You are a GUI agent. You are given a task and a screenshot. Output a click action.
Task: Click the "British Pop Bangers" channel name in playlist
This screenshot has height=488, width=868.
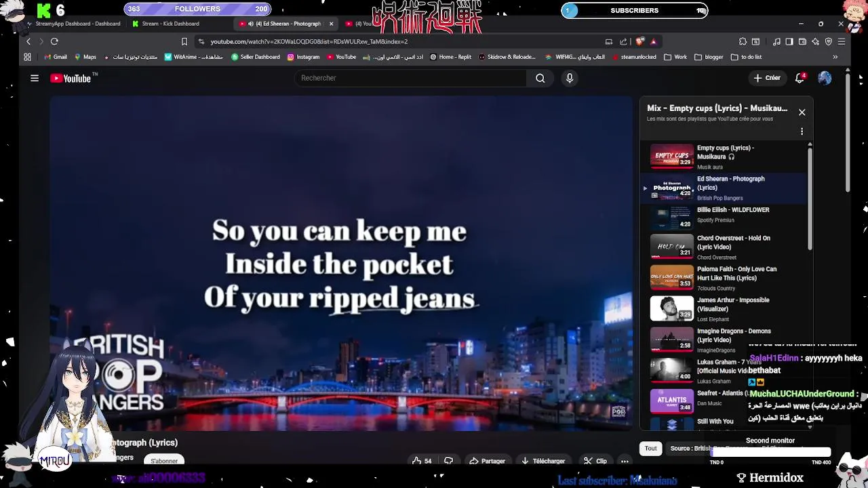[x=719, y=198]
